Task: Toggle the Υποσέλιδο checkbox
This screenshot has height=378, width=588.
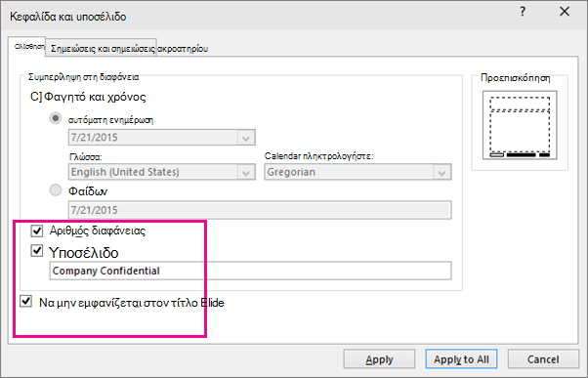Action: point(36,250)
